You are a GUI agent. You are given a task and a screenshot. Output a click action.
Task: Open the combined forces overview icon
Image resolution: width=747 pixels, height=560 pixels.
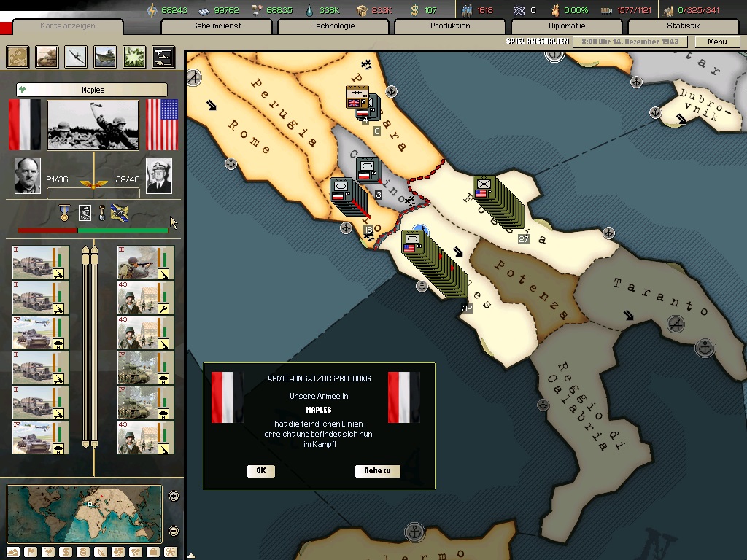point(163,57)
